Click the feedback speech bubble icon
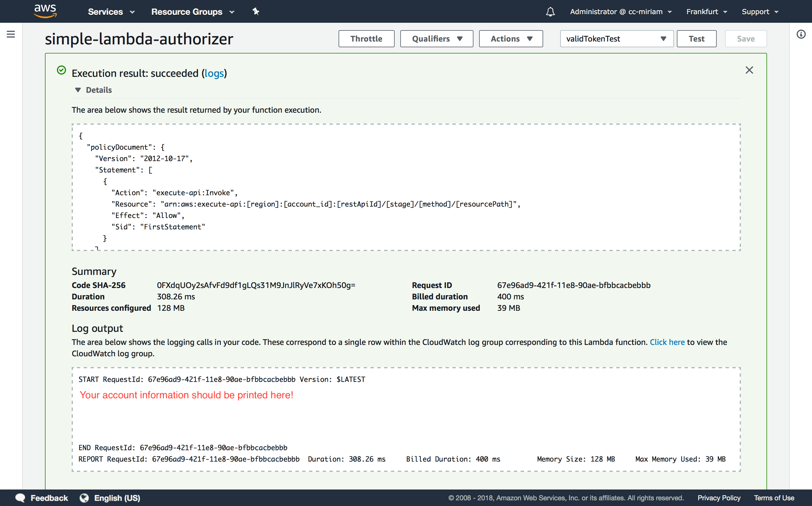Image resolution: width=812 pixels, height=506 pixels. pos(20,498)
